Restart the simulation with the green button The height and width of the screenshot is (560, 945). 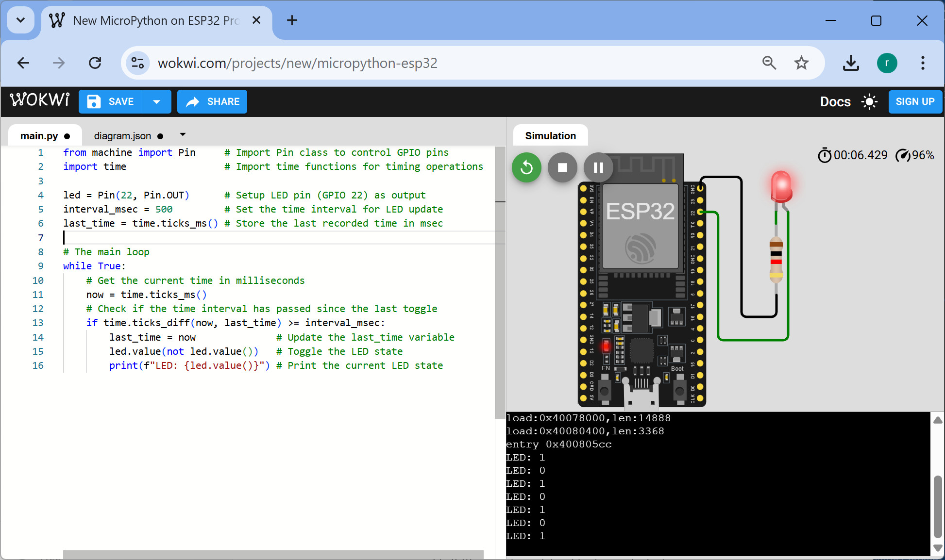click(x=526, y=167)
